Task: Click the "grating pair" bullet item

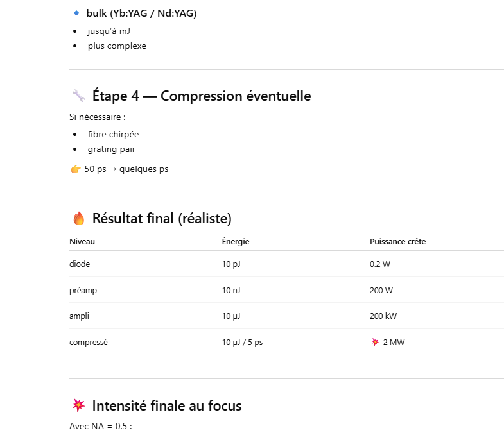Action: click(112, 149)
